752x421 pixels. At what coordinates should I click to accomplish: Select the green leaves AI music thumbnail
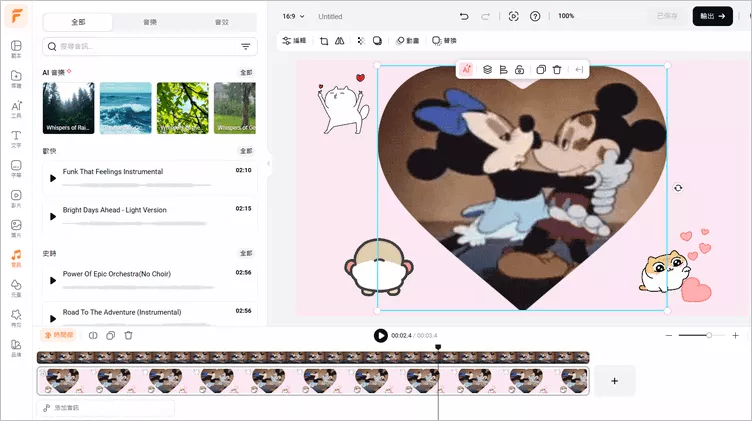[183, 108]
